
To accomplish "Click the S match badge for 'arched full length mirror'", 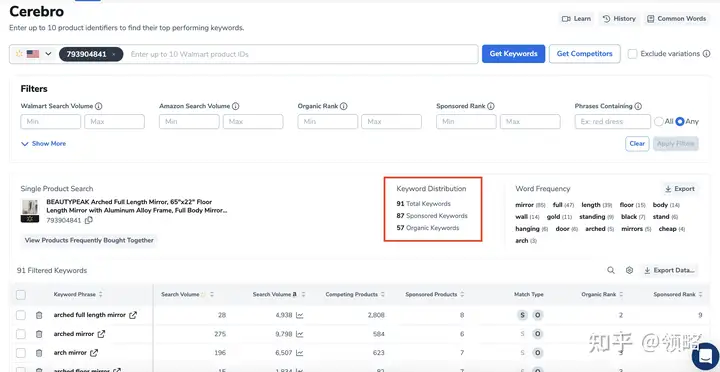I will (x=522, y=315).
